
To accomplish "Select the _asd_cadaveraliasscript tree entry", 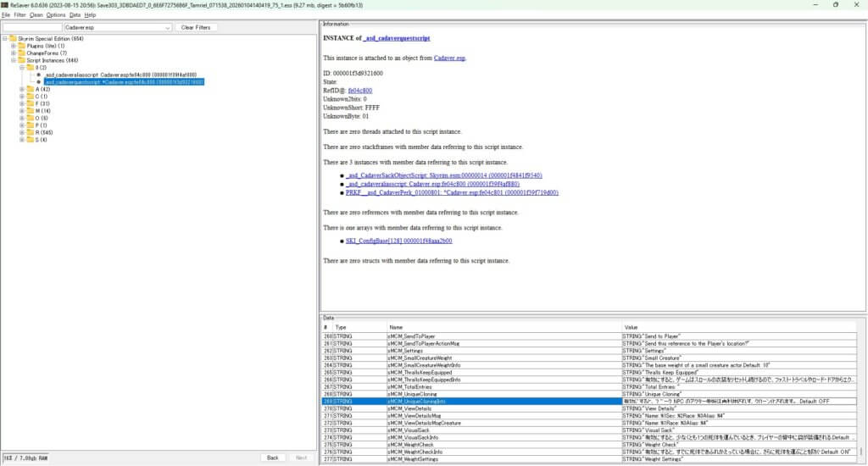I will tap(120, 75).
